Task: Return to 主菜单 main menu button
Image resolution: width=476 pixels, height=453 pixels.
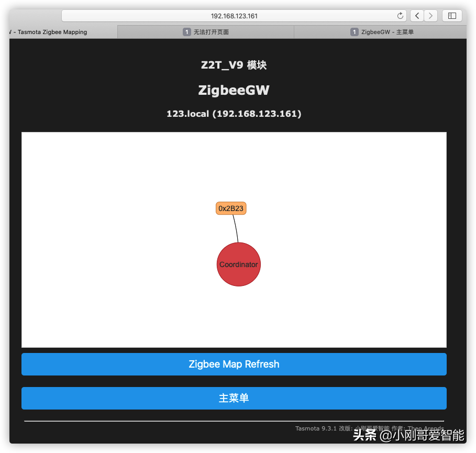Action: [234, 398]
